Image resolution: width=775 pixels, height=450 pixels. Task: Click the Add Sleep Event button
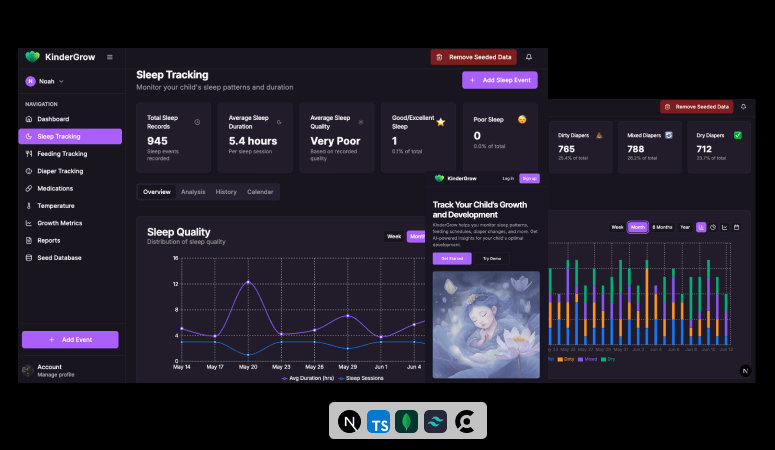(500, 80)
